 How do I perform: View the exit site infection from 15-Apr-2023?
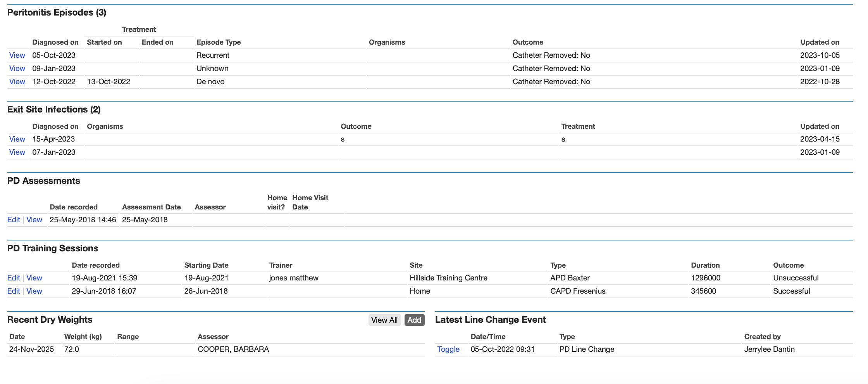tap(17, 139)
